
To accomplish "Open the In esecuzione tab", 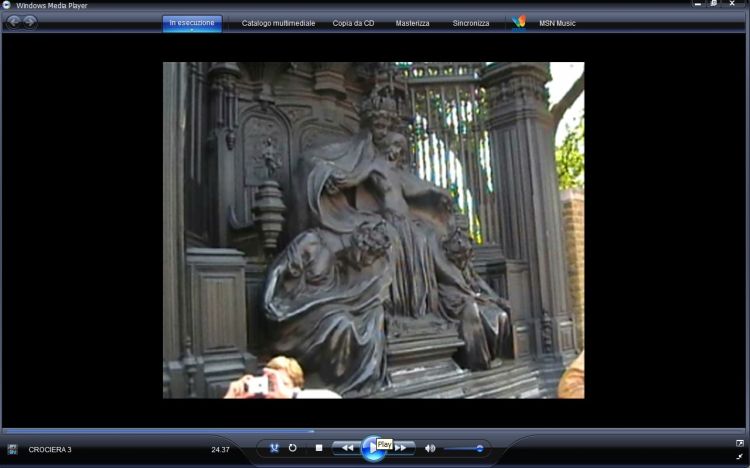I will point(191,22).
